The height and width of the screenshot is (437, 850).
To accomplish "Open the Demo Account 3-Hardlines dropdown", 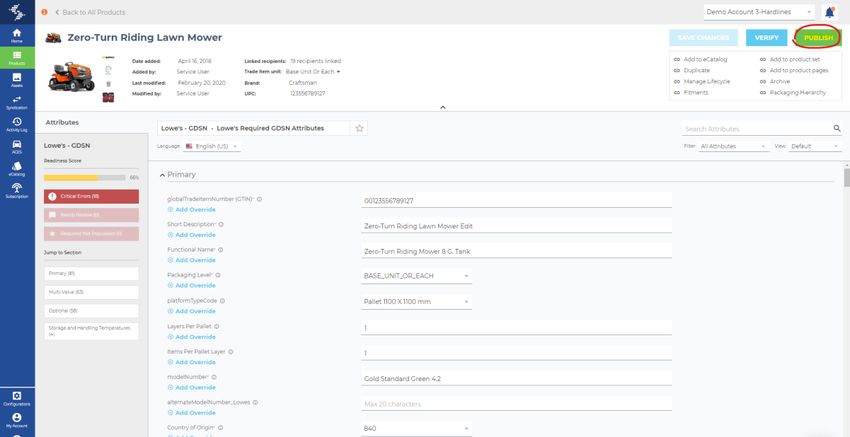I will [759, 12].
